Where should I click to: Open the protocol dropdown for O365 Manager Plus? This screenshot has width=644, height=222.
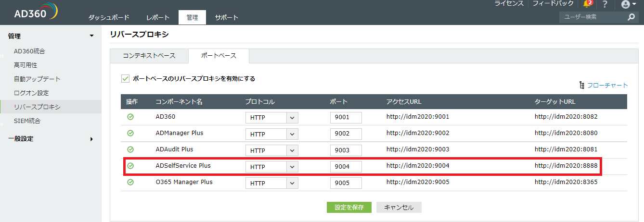[272, 183]
